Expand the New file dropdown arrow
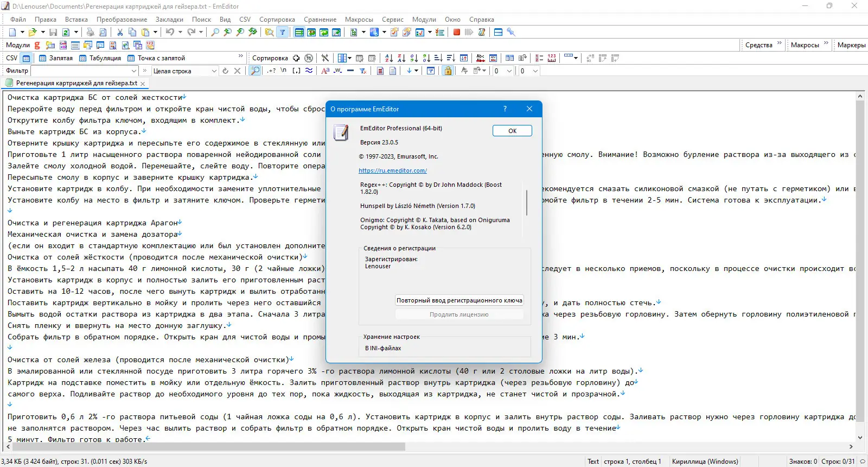 coord(22,32)
